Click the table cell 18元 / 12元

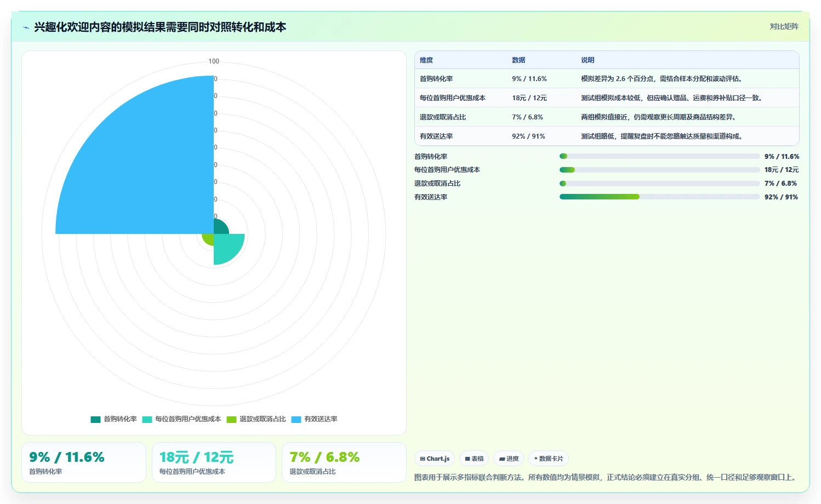[x=529, y=98]
